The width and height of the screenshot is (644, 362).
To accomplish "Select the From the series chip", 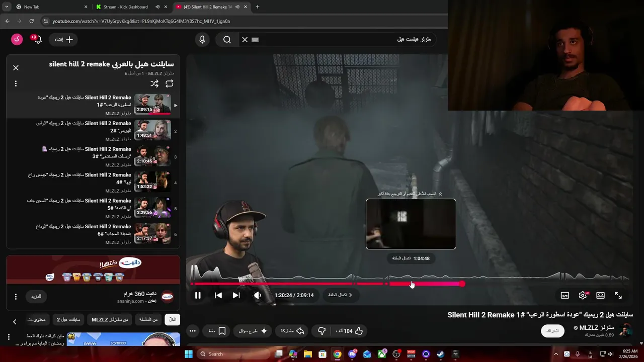I will (148, 319).
